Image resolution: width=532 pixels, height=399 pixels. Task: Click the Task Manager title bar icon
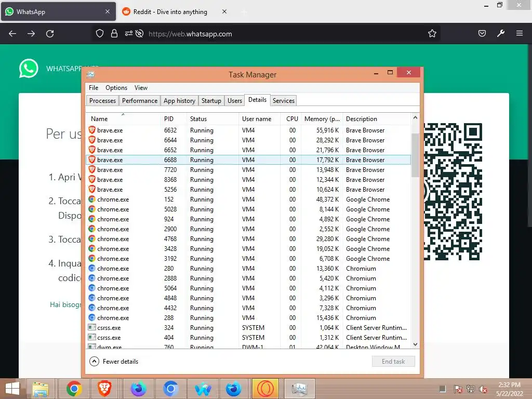(90, 75)
